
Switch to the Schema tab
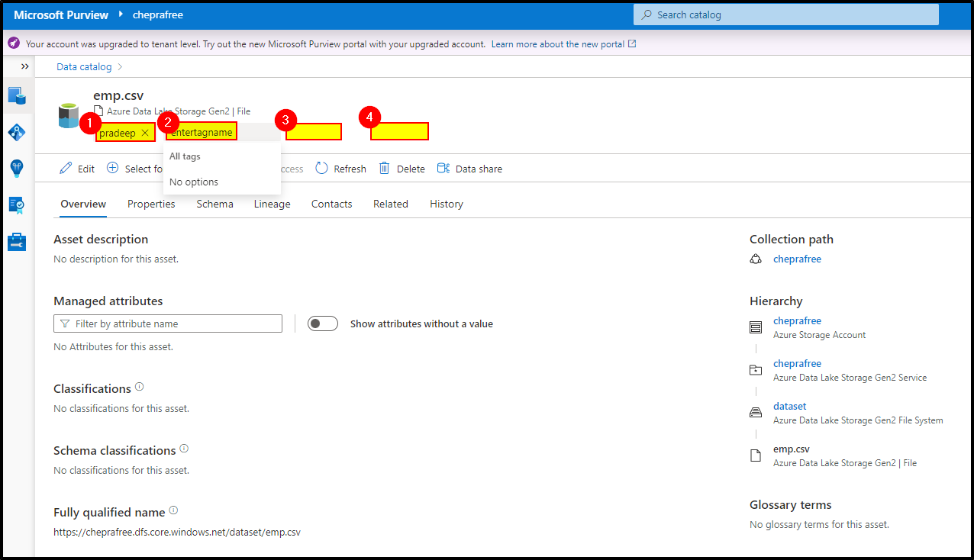coord(214,204)
